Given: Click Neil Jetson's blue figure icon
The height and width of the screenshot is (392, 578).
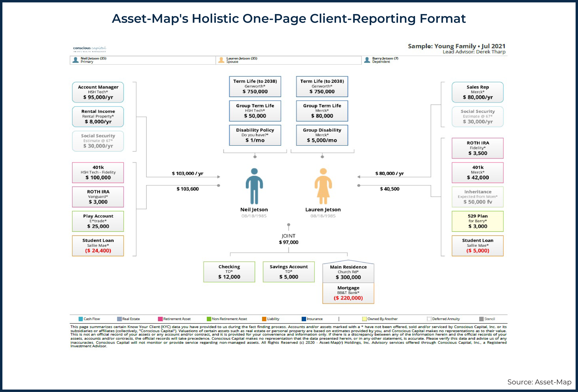Looking at the screenshot, I should click(x=254, y=186).
